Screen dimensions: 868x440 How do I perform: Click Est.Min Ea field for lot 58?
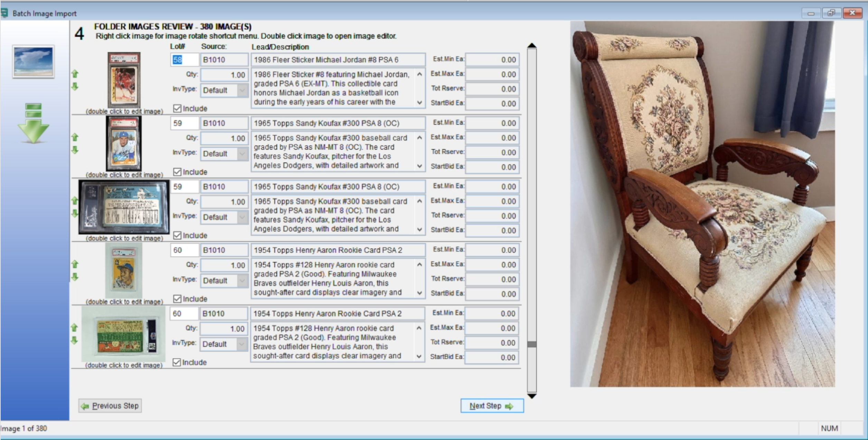492,60
